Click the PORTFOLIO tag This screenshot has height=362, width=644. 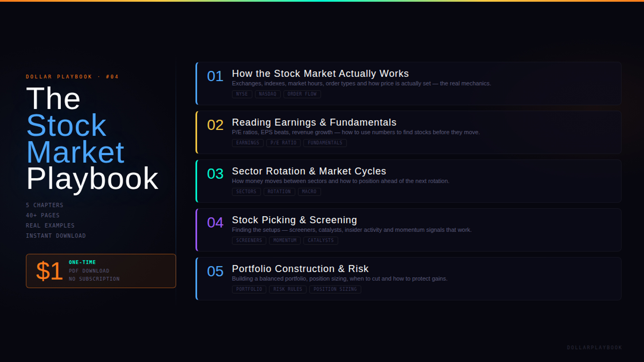249,289
